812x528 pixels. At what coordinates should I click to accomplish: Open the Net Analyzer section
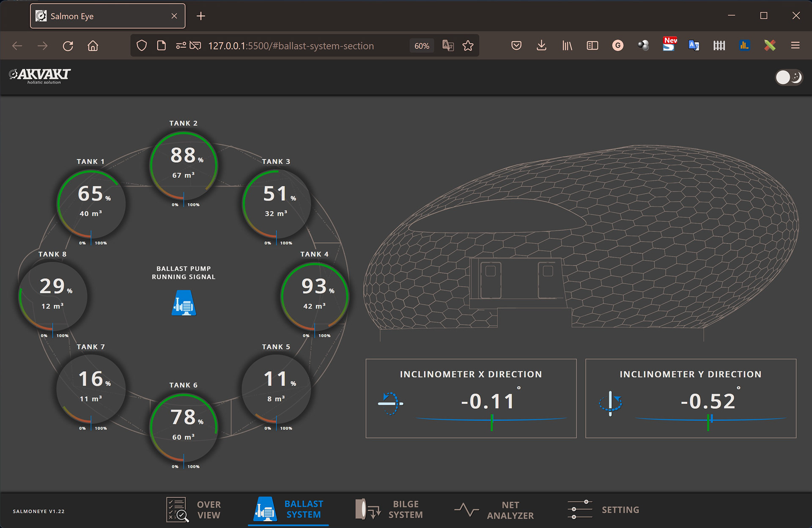494,510
